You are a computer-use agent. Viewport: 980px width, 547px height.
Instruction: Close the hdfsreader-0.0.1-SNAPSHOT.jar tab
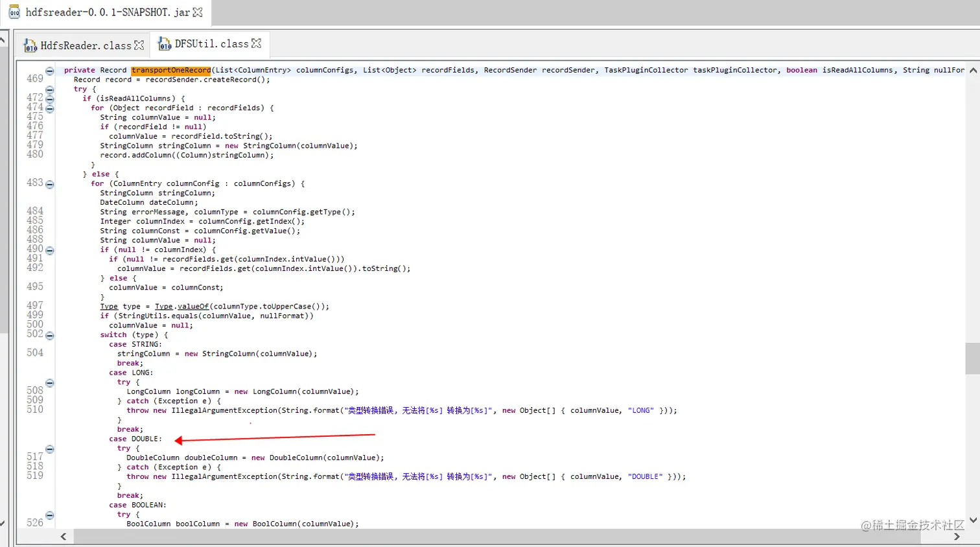198,12
